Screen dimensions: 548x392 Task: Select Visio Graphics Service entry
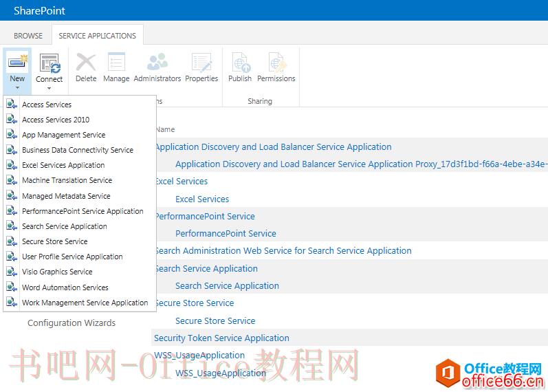57,272
